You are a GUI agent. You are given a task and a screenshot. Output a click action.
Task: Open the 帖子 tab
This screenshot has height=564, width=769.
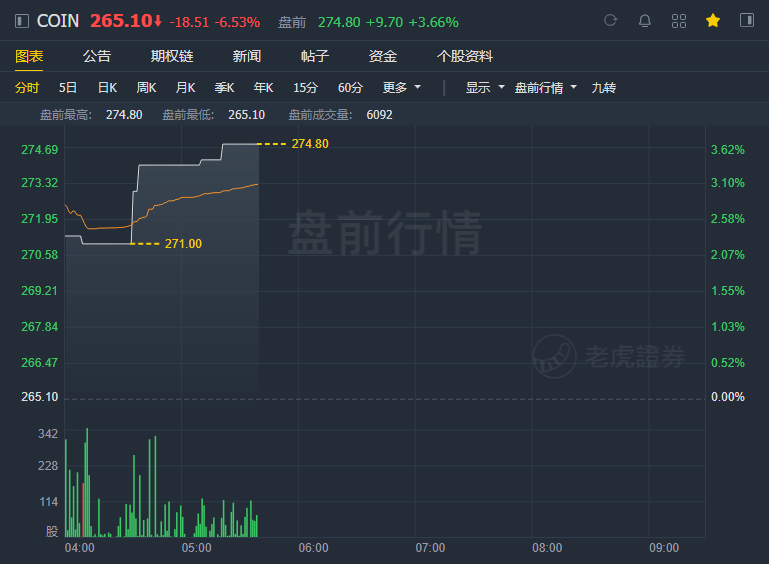tap(314, 56)
